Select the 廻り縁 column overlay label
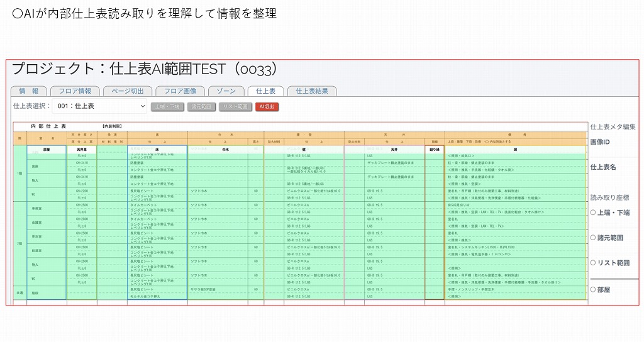 tap(435, 150)
